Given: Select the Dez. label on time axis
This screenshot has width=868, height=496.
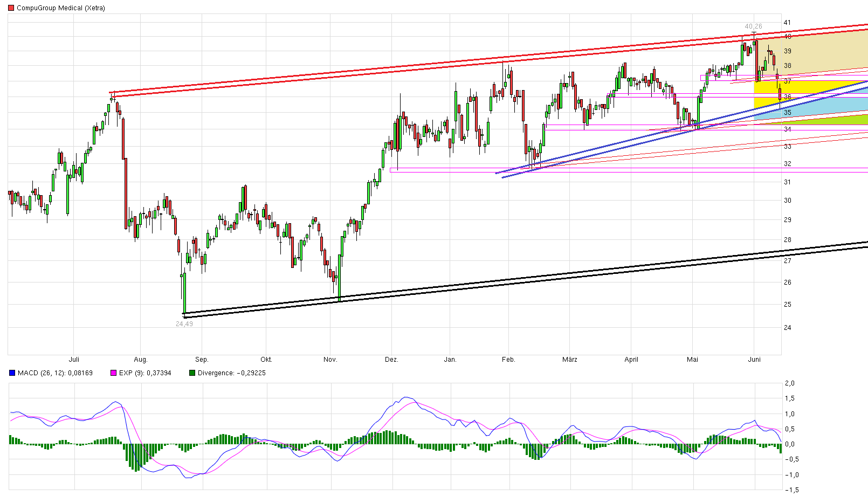Looking at the screenshot, I should (391, 360).
